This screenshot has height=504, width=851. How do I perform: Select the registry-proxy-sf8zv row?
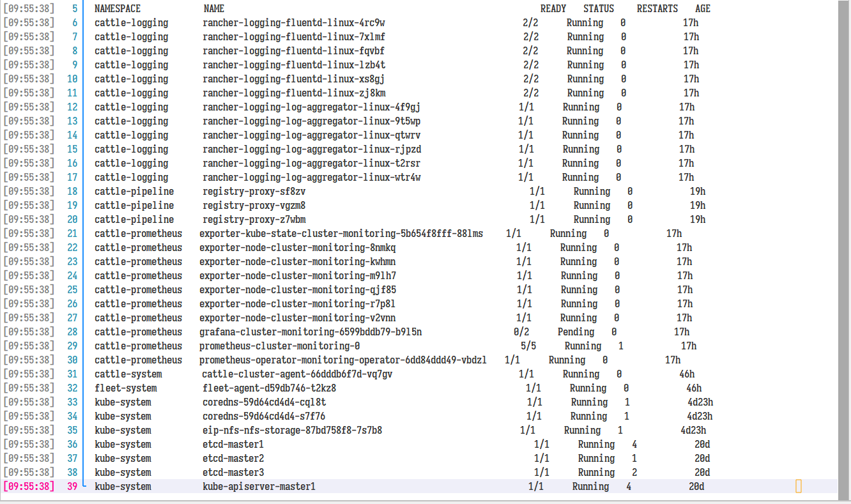[254, 191]
